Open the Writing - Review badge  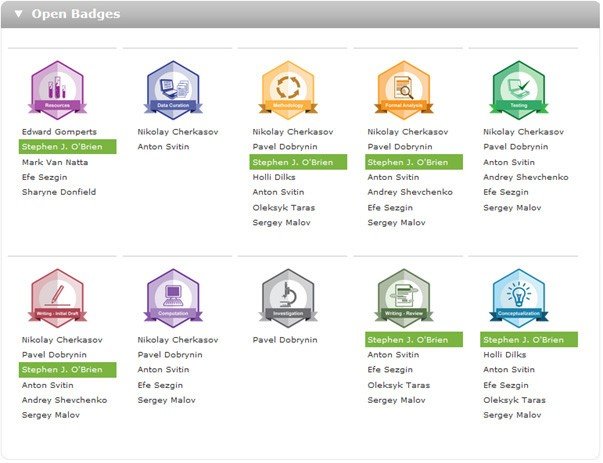(x=403, y=297)
